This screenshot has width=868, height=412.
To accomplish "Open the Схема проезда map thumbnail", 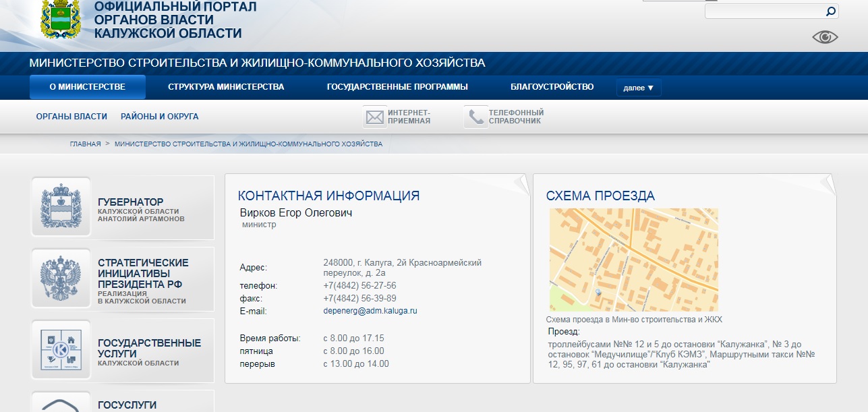I will point(633,260).
